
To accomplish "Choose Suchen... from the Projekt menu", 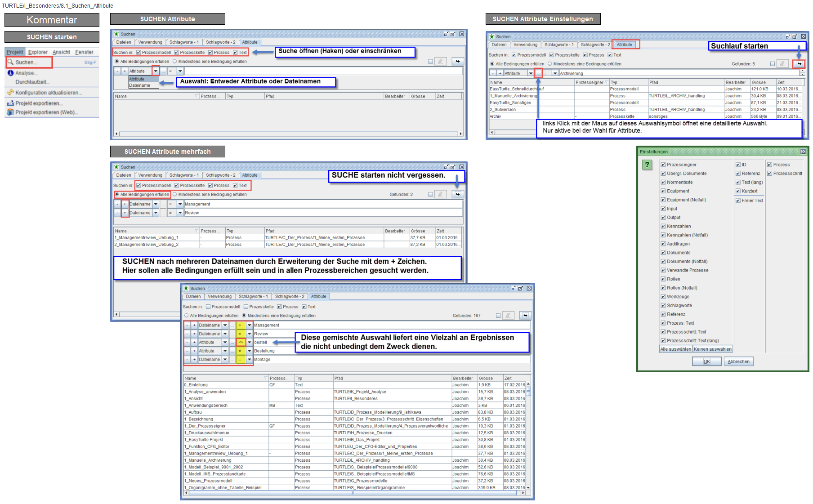I will coord(29,62).
